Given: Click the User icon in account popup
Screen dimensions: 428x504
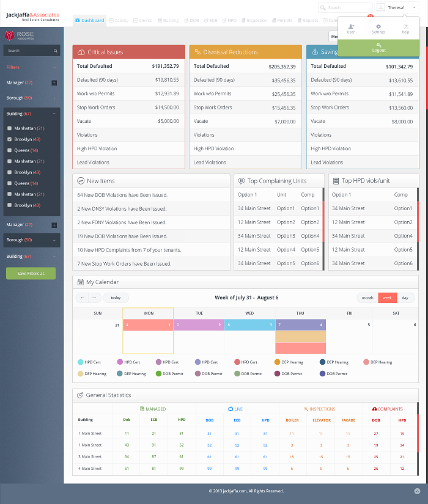Looking at the screenshot, I should 351,27.
